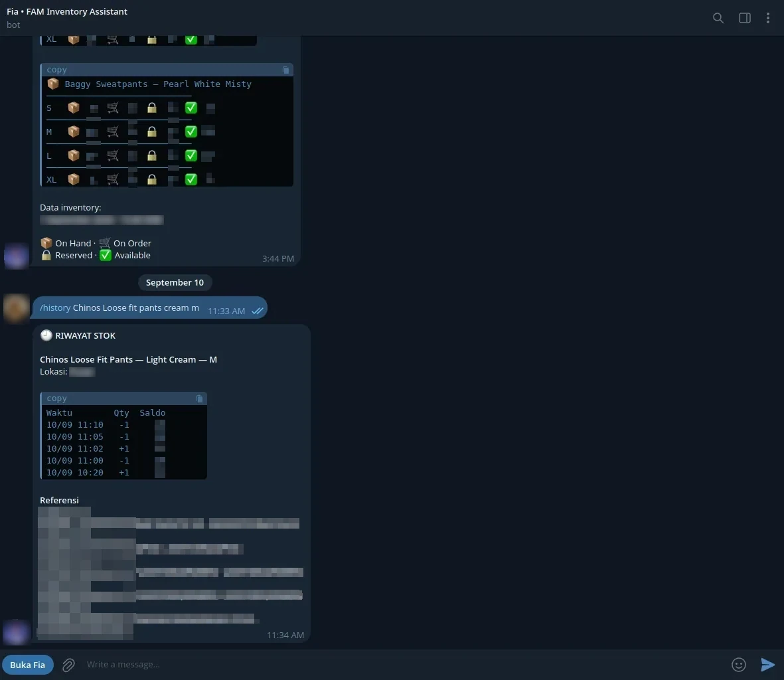Click the On Hand legend box icon
The height and width of the screenshot is (680, 784).
46,243
